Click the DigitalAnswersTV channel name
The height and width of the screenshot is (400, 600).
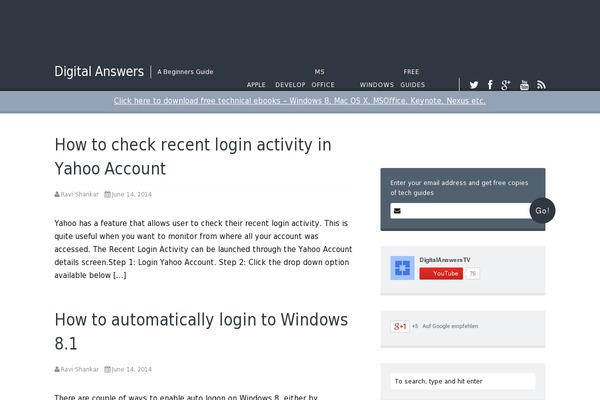pos(445,260)
